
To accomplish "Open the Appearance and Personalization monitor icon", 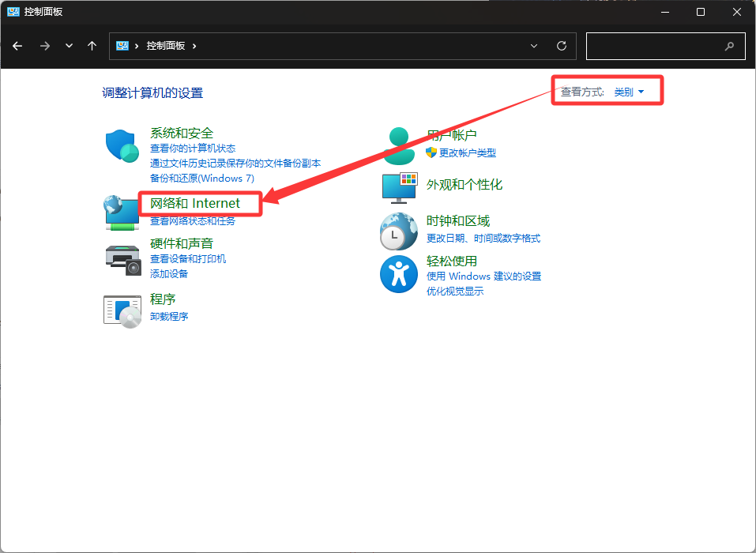I will 399,186.
